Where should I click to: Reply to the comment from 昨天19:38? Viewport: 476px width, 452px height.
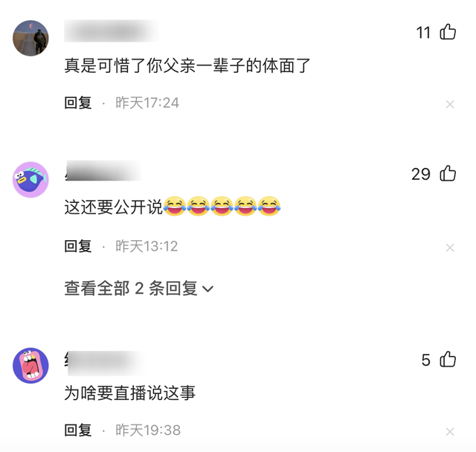[x=78, y=430]
